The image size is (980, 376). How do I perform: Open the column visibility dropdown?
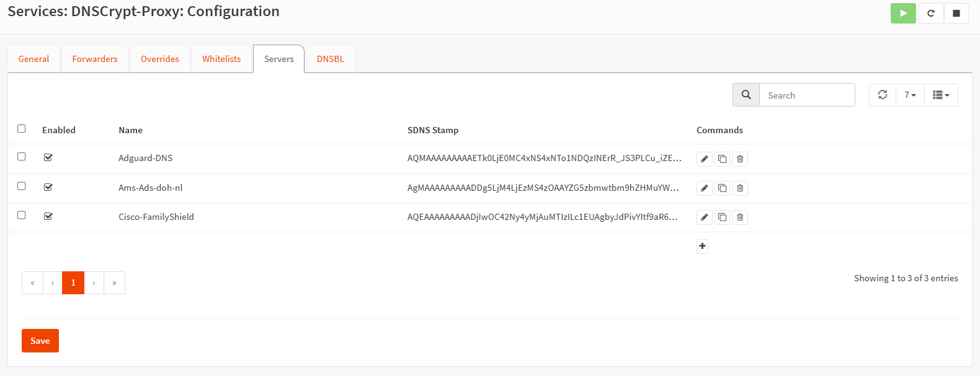[941, 95]
